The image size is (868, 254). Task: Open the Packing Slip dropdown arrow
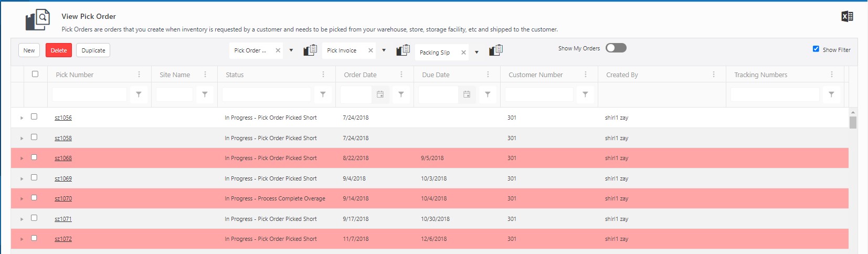[477, 52]
